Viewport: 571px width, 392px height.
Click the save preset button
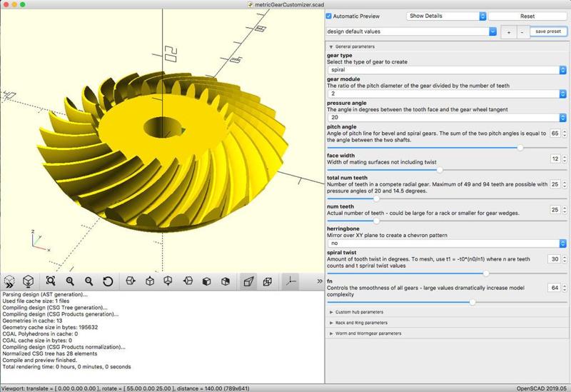coord(548,32)
